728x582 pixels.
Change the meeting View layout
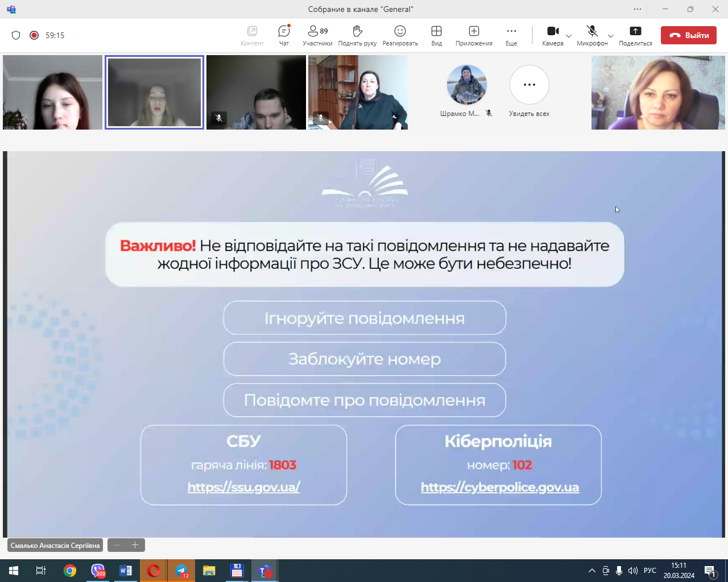[x=436, y=35]
